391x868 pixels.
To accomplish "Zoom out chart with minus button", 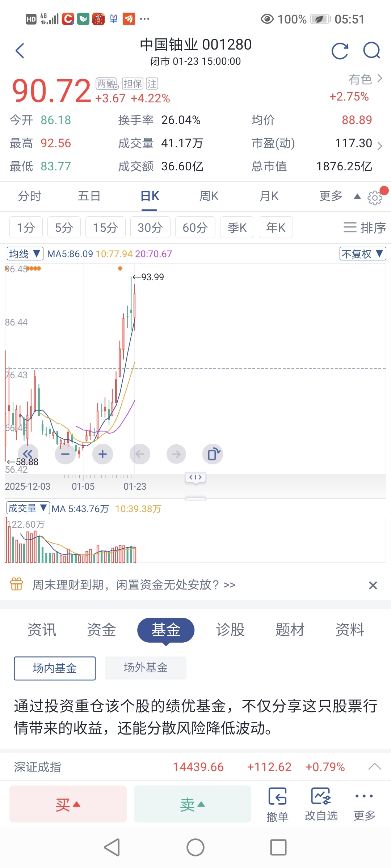I will pos(65,454).
